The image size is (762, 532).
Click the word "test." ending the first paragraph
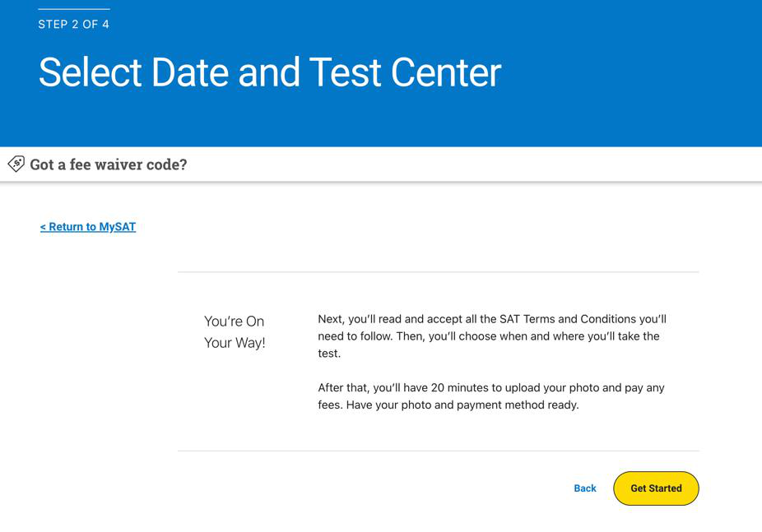point(329,354)
